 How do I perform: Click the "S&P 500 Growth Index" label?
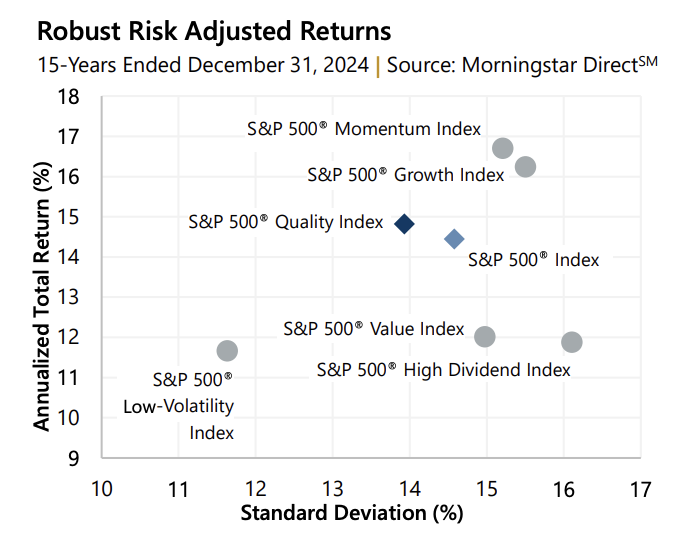point(405,175)
